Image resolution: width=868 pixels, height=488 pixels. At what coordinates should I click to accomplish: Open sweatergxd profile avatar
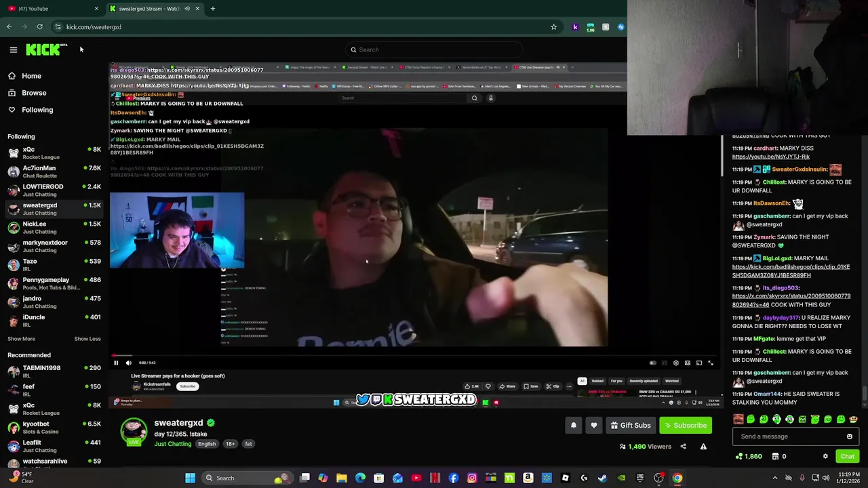click(134, 431)
